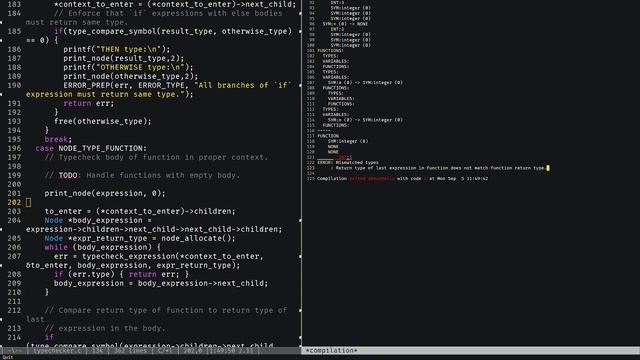
Task: Click 'body_expression->next_child;' on line 209
Action: point(202,283)
